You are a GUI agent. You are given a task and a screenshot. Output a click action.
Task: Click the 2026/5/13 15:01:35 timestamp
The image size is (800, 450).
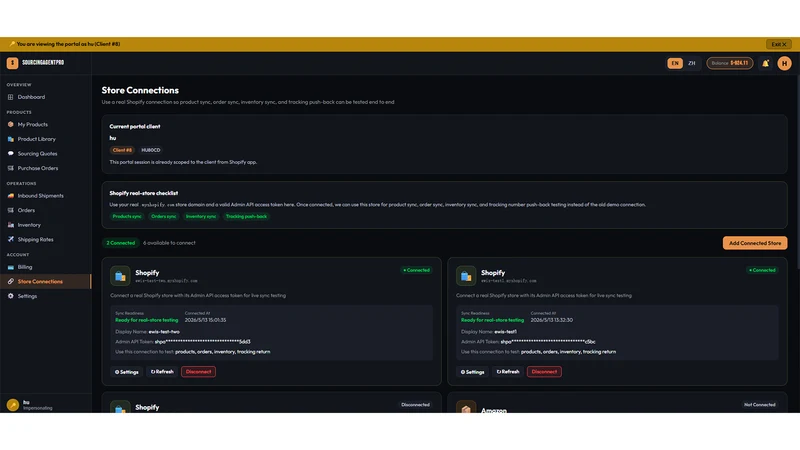click(x=205, y=320)
